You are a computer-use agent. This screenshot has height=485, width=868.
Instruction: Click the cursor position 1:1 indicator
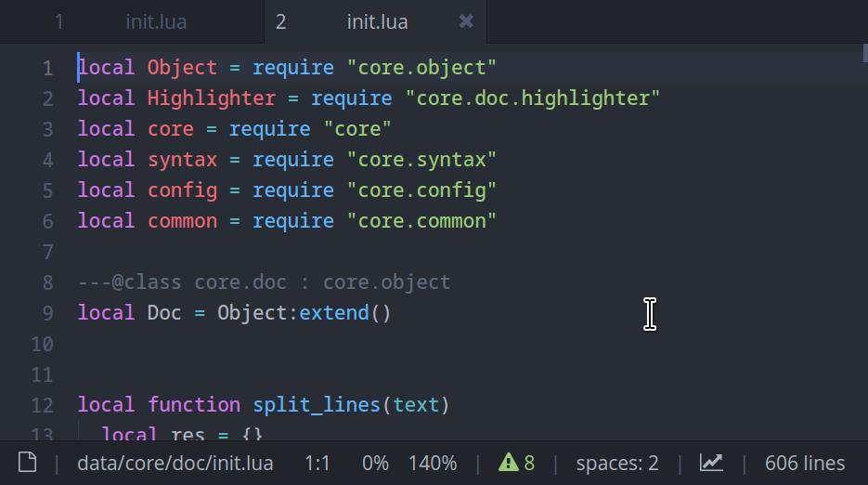[x=317, y=463]
